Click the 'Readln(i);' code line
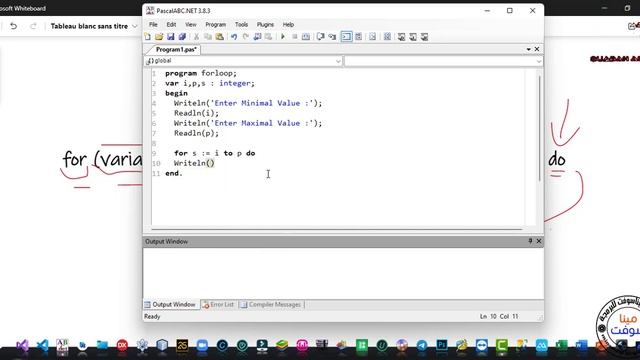This screenshot has width=640, height=360. pos(196,113)
